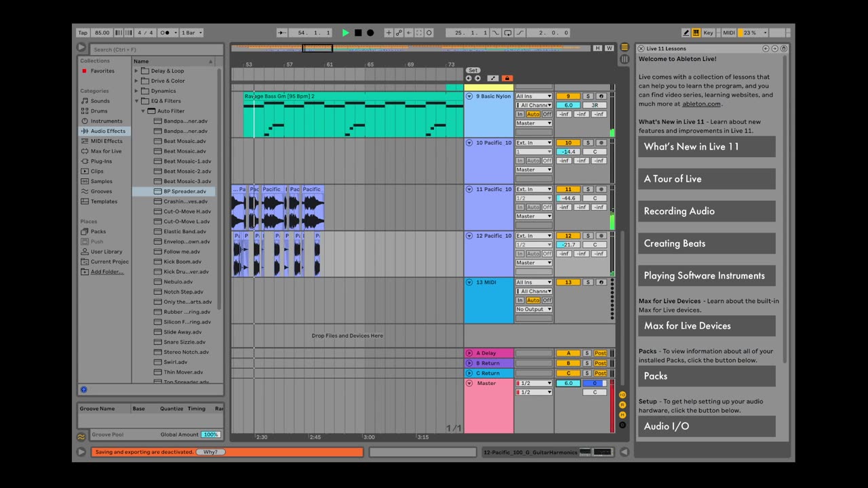This screenshot has width=868, height=488.
Task: Jump to next locator arrow
Action: tap(477, 78)
